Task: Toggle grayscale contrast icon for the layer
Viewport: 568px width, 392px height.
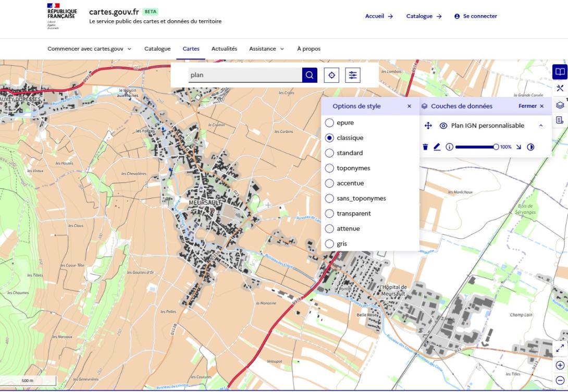Action: pyautogui.click(x=530, y=147)
